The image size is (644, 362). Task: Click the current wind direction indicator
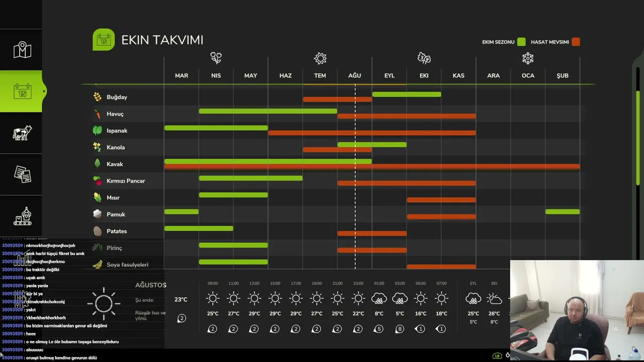[182, 318]
